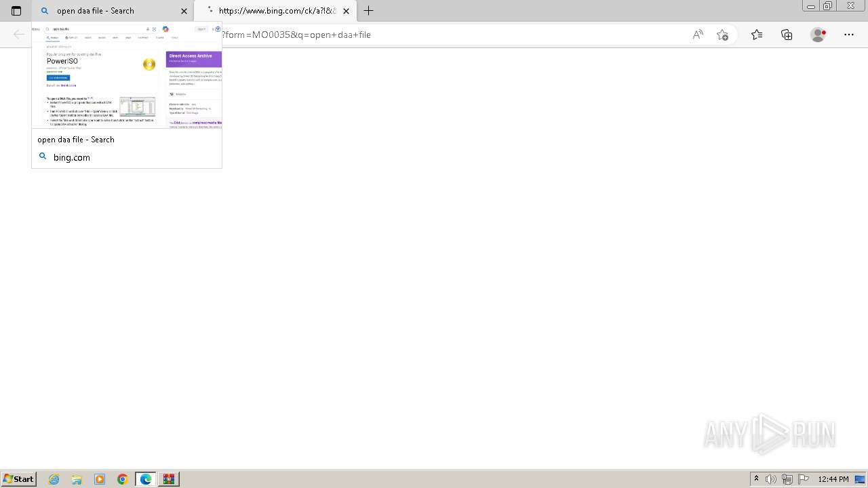This screenshot has width=868, height=488.
Task: Open the Action Center flag icon
Action: [x=804, y=479]
